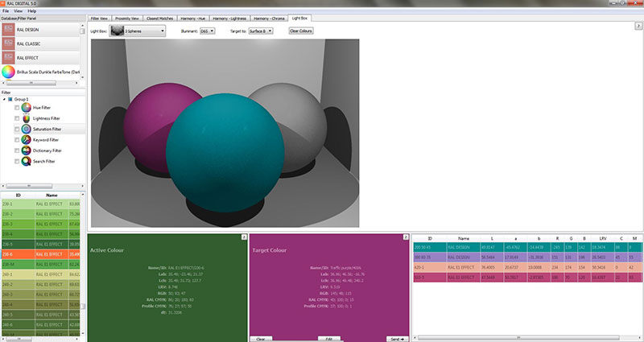Select the Light Box tab
Screen dimensions: 644x342
point(299,18)
